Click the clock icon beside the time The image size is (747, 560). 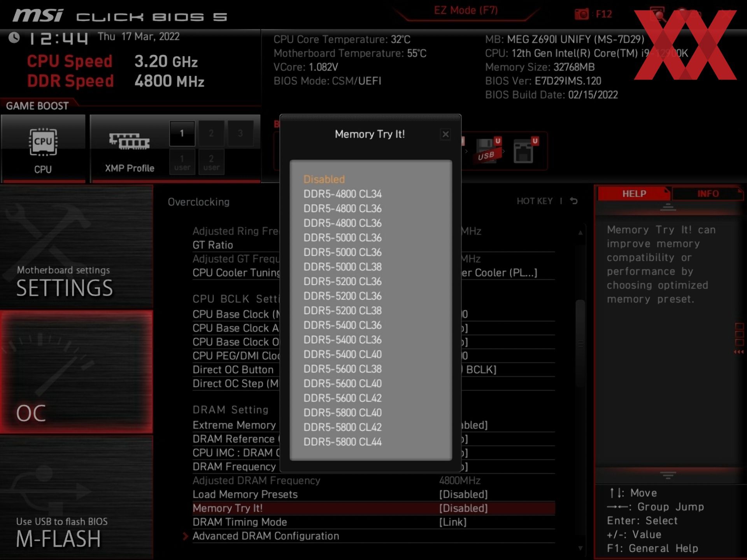pyautogui.click(x=14, y=37)
